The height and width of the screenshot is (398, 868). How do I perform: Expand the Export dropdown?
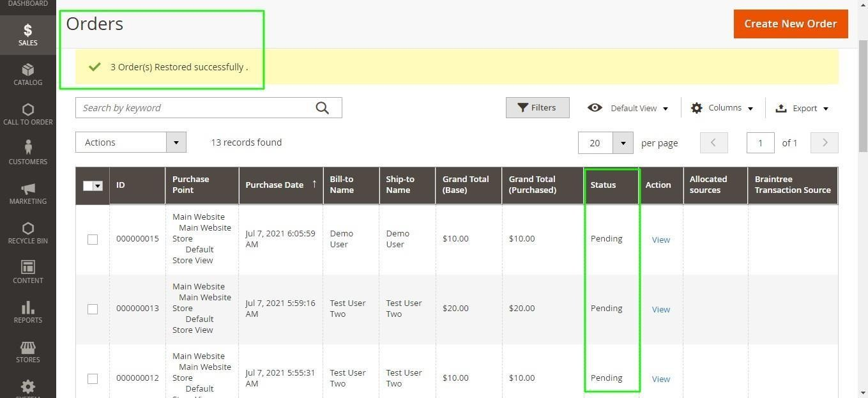coord(802,109)
